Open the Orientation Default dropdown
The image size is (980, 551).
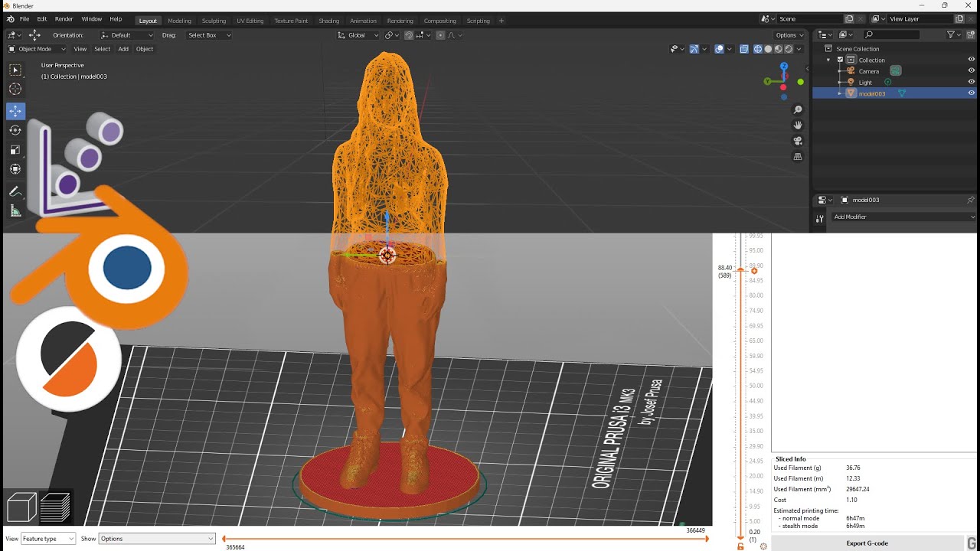pos(127,35)
